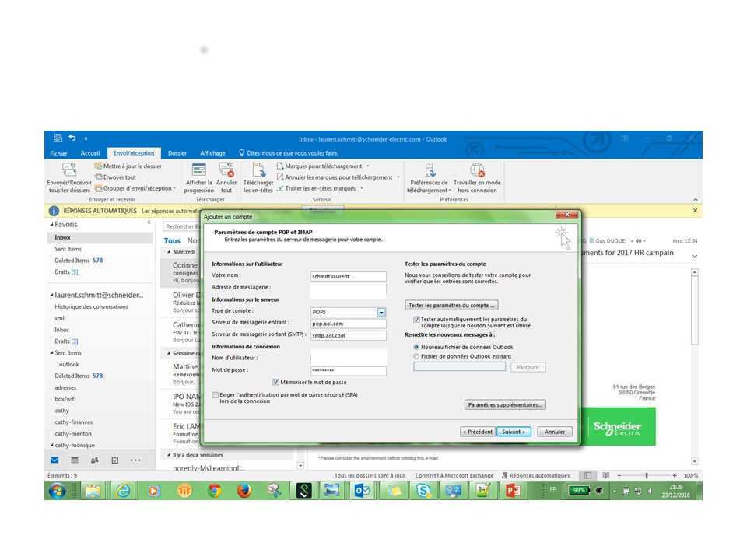Click Envoyer tout in ribbon
Screen dimensions: 747x560
pos(115,177)
